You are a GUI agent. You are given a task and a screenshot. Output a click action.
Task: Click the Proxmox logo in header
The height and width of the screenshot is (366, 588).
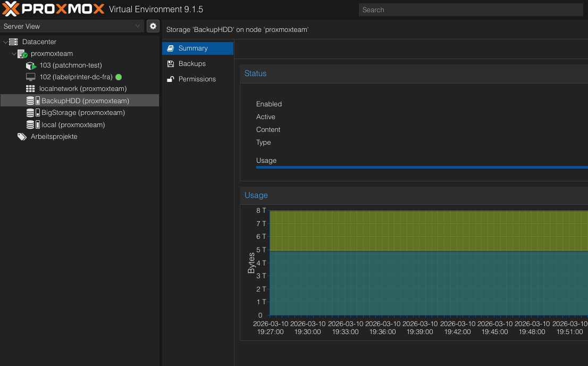[x=53, y=9]
